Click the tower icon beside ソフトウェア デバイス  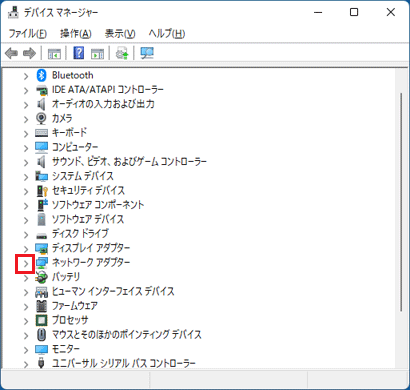41,220
